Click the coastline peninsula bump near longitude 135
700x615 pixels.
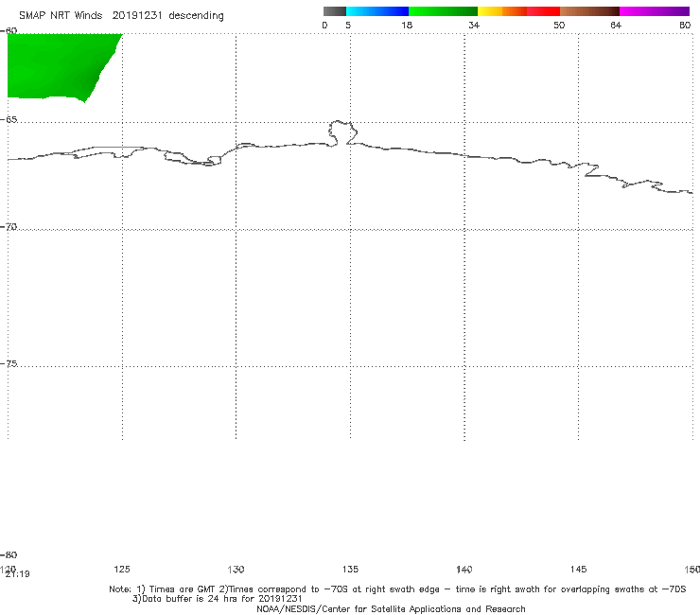(x=342, y=132)
